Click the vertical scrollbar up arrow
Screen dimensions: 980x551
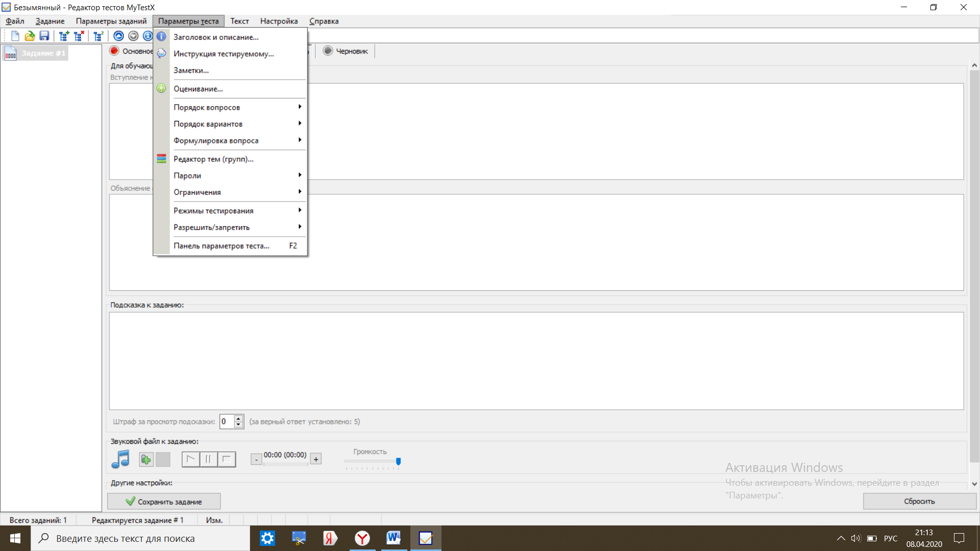tap(974, 65)
